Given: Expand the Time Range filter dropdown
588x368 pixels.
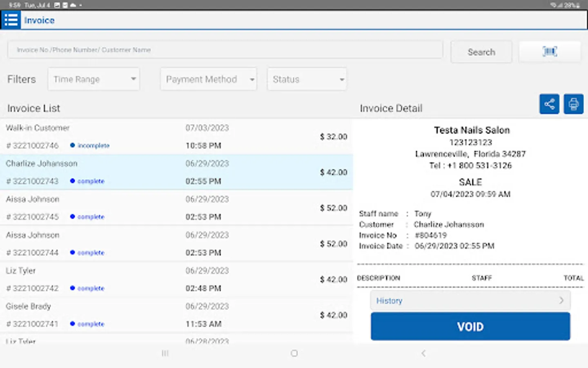Looking at the screenshot, I should (x=94, y=79).
